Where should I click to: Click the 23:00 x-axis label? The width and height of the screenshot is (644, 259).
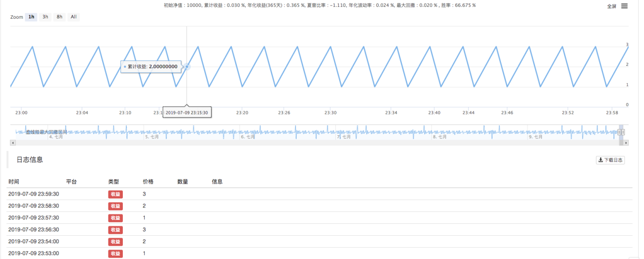21,113
